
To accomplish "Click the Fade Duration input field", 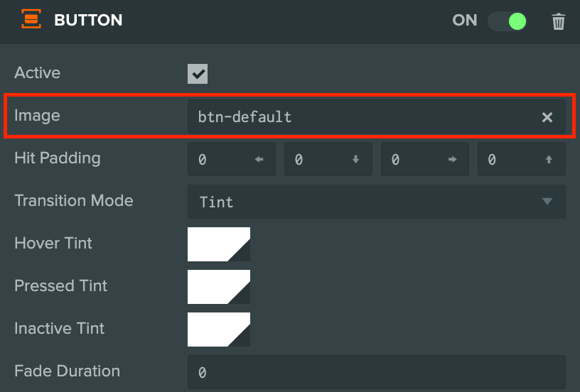I will point(377,372).
